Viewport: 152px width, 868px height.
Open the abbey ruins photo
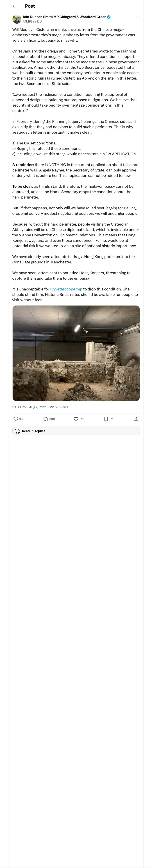(76, 353)
